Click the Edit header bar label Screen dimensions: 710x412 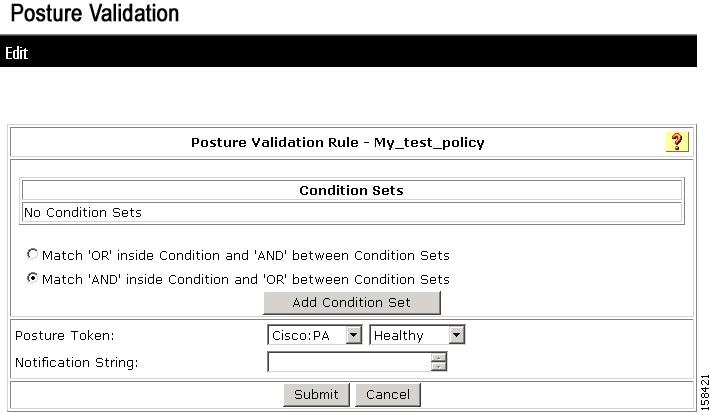point(17,53)
